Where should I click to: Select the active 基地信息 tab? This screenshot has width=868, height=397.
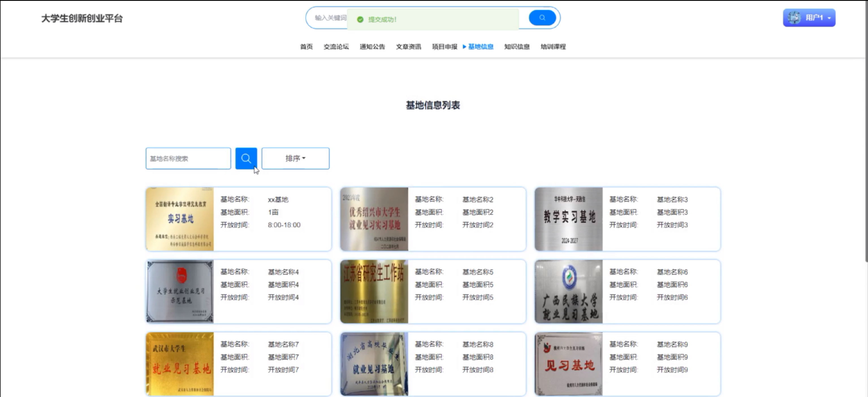[480, 46]
